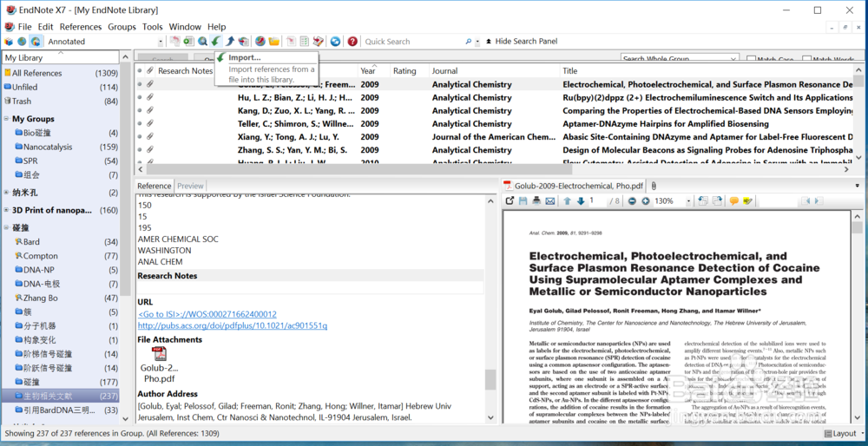The image size is (868, 446).
Task: Collapse the My Groups group set
Action: click(x=7, y=119)
